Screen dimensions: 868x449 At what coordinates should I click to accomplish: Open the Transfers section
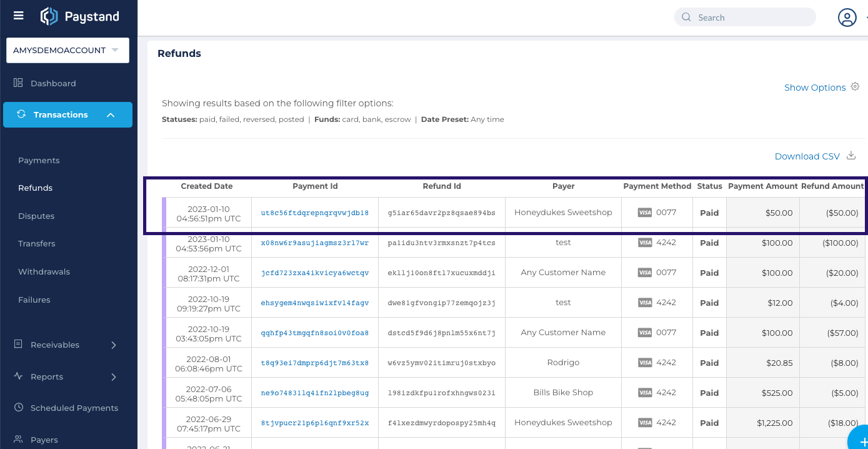(37, 243)
